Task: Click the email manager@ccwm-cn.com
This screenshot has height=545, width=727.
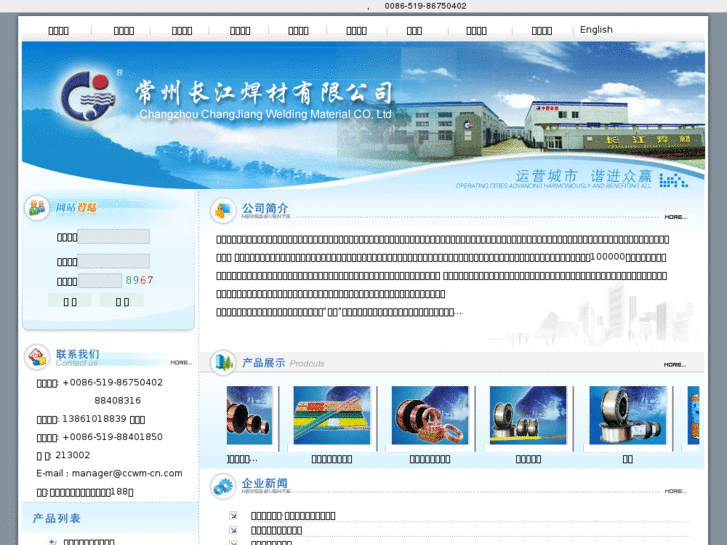Action: point(127,473)
